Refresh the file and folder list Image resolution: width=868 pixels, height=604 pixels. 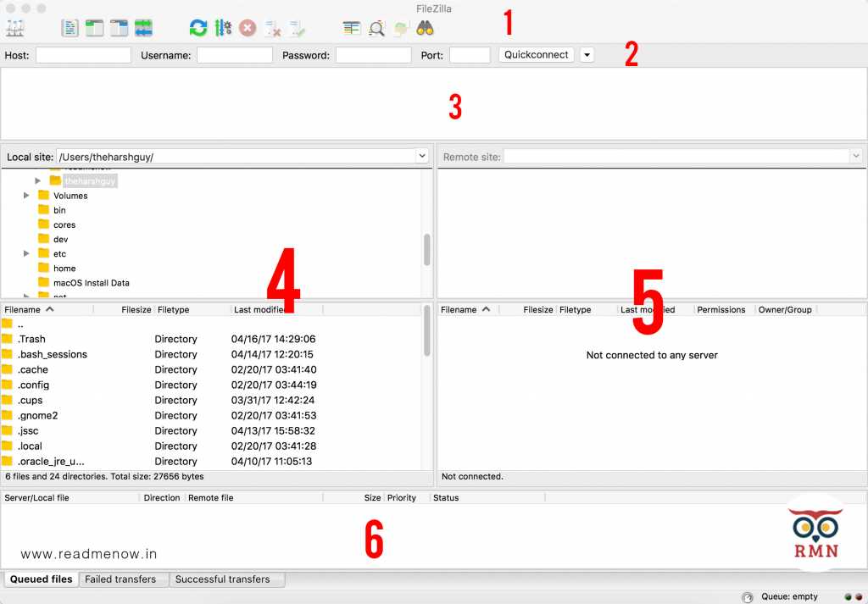[x=198, y=27]
